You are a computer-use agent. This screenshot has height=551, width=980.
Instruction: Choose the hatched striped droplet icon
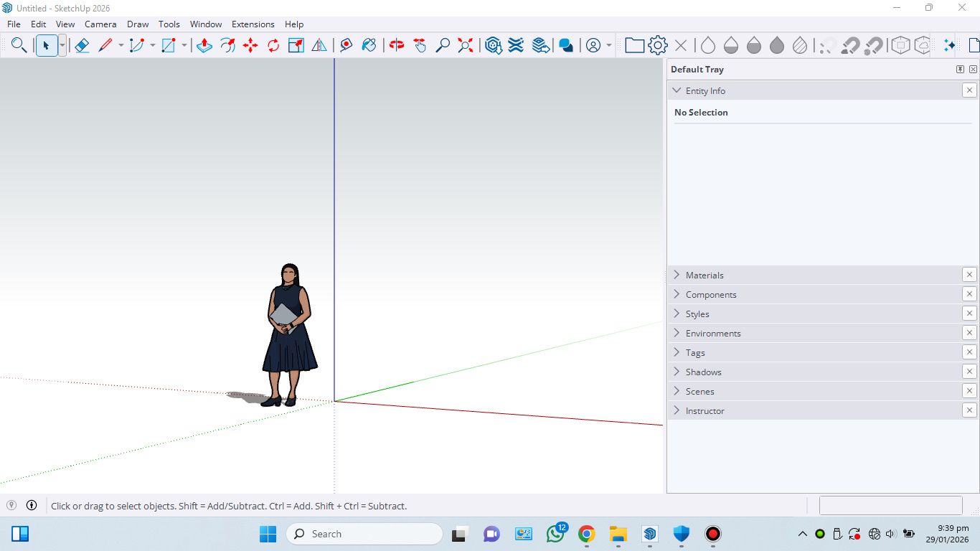[800, 45]
